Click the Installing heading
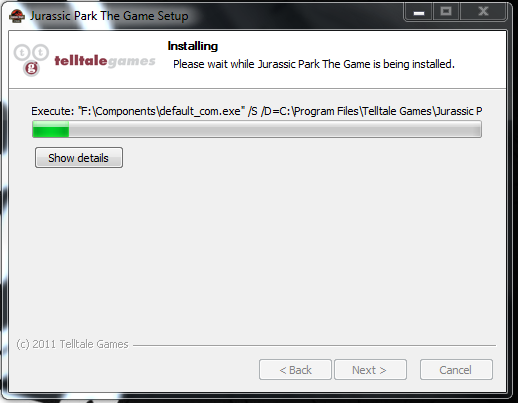This screenshot has height=403, width=518. click(x=193, y=46)
